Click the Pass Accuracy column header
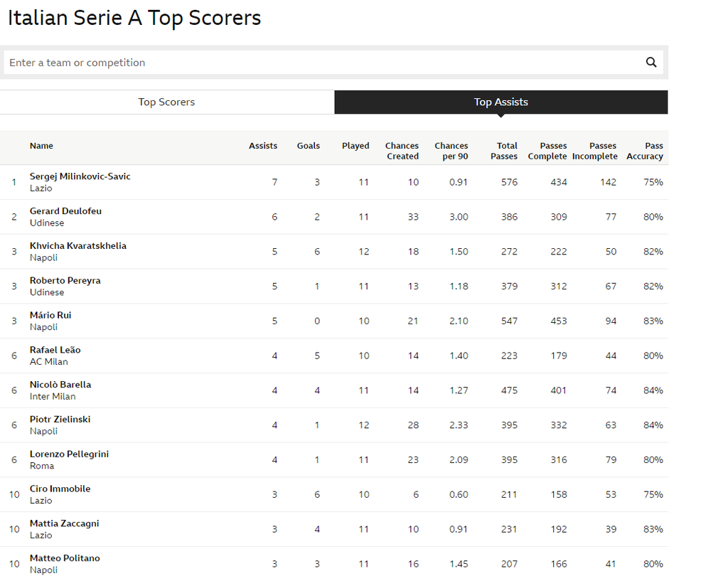 (x=645, y=151)
